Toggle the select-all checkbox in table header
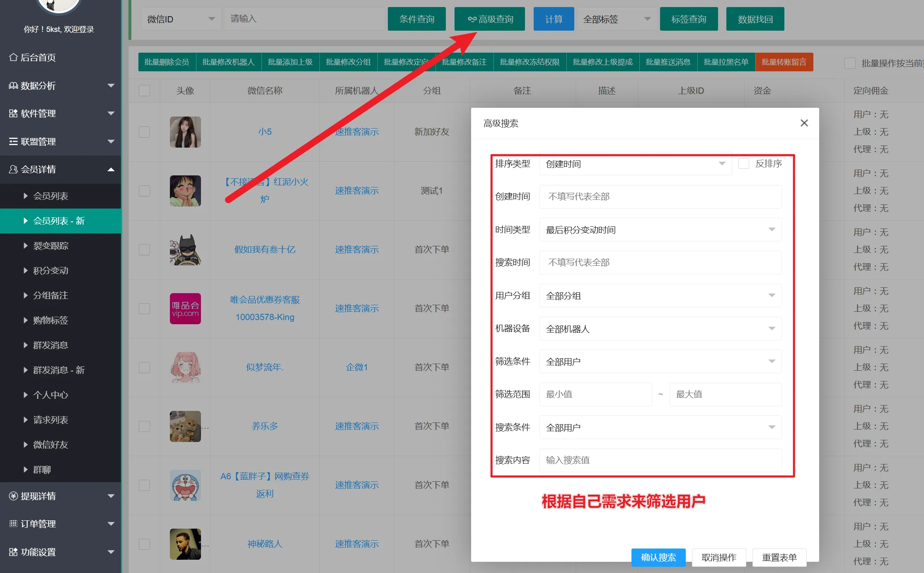Image resolution: width=924 pixels, height=573 pixels. [x=144, y=91]
